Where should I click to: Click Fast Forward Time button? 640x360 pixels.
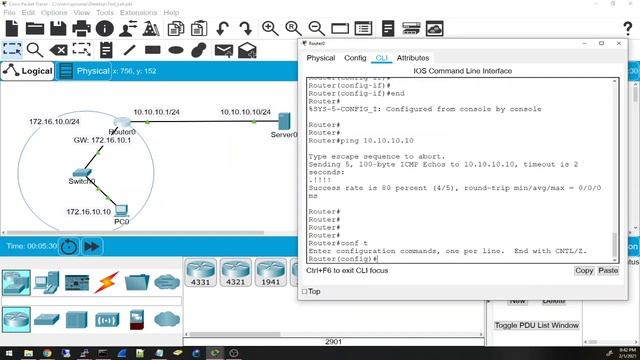click(x=92, y=247)
